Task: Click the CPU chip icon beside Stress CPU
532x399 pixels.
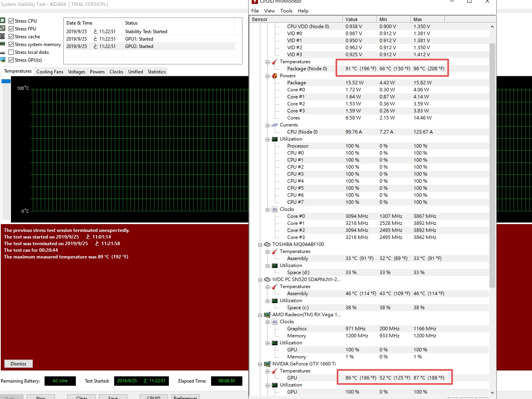Action: (2, 21)
